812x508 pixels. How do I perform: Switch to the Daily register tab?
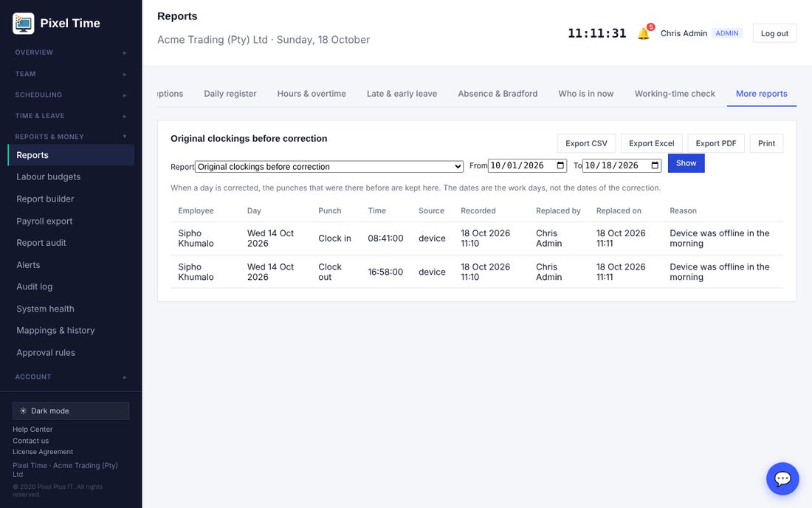(230, 94)
